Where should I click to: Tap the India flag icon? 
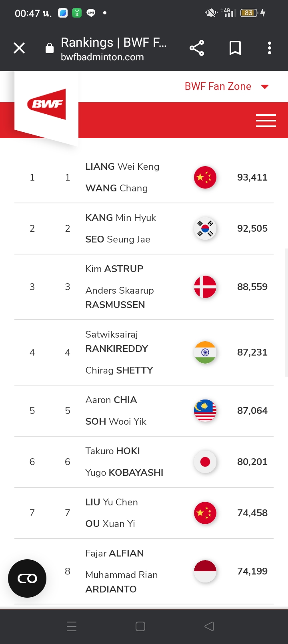[205, 352]
